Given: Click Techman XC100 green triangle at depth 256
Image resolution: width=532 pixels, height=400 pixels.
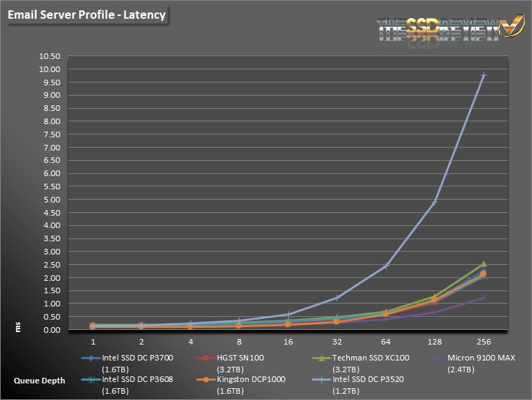Looking at the screenshot, I should 484,264.
